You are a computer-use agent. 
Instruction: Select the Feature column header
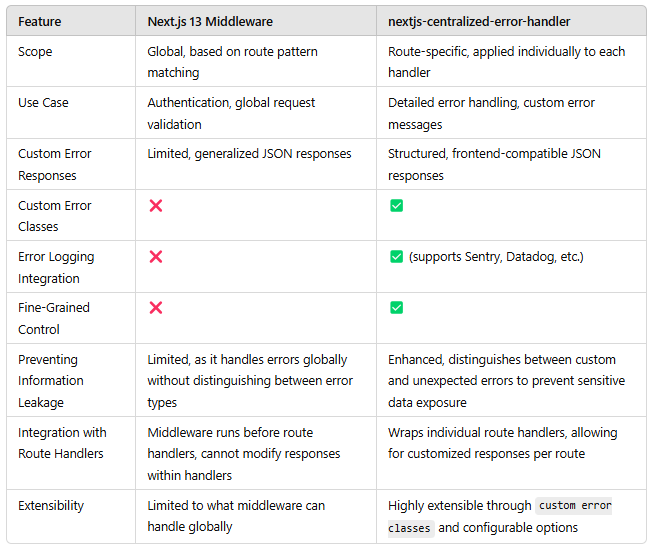40,22
